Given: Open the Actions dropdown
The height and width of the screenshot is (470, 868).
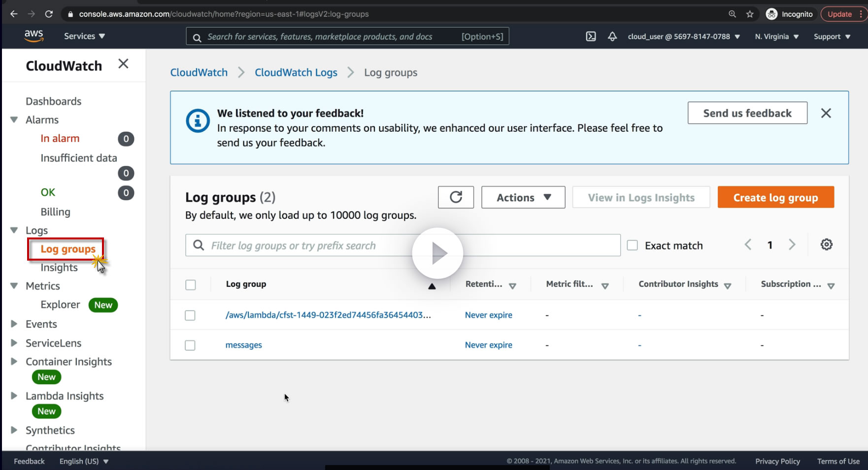Looking at the screenshot, I should coord(523,197).
